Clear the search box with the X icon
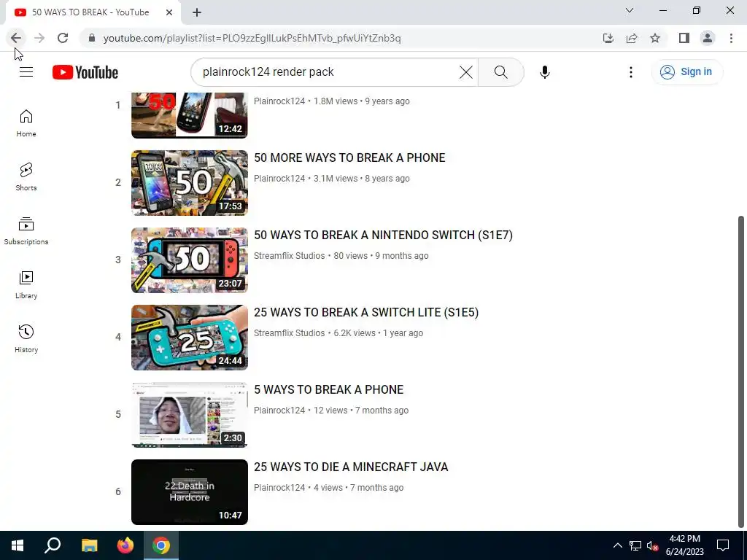Screen dimensions: 747x560 pyautogui.click(x=466, y=72)
